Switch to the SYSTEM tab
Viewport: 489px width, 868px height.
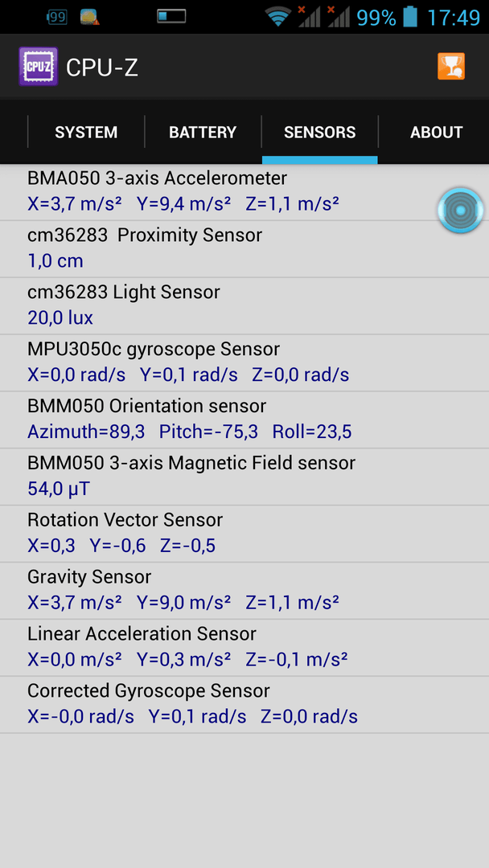[86, 133]
